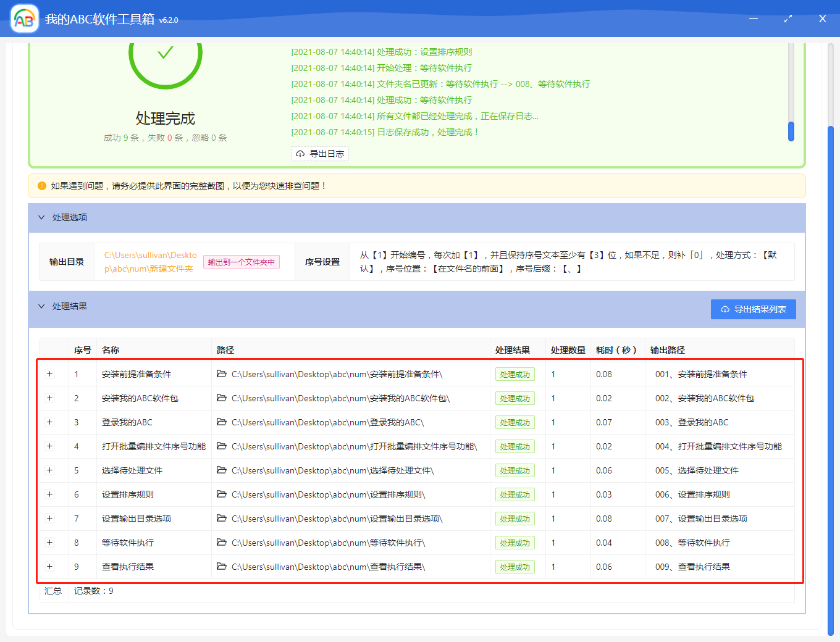Collapse the 处理选项 section chevron

41,217
